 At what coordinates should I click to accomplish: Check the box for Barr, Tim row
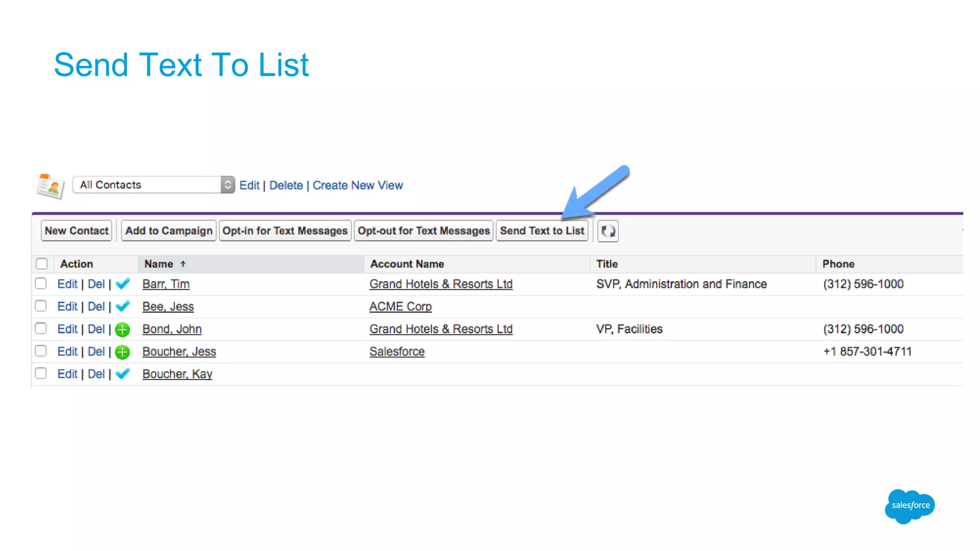(41, 284)
